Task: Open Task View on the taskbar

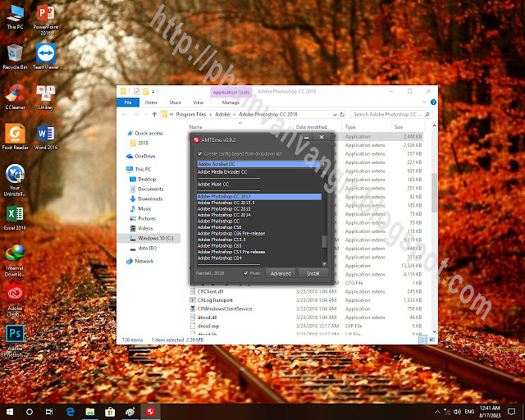Action: (49, 412)
